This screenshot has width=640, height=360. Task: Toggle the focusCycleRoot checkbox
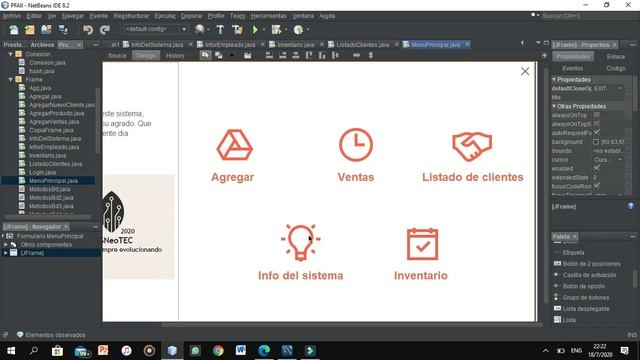(x=597, y=186)
